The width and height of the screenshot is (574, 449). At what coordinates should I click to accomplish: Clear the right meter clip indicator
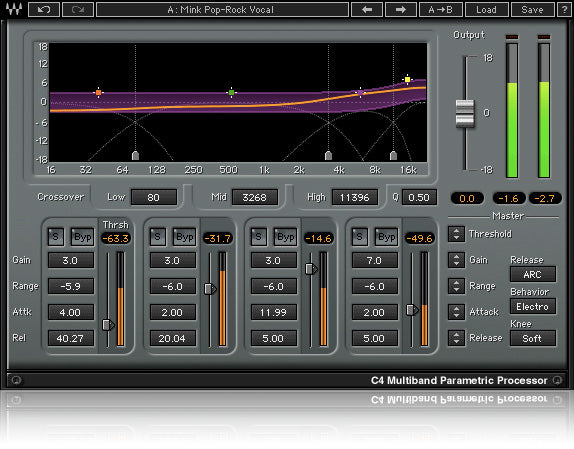coord(544,37)
